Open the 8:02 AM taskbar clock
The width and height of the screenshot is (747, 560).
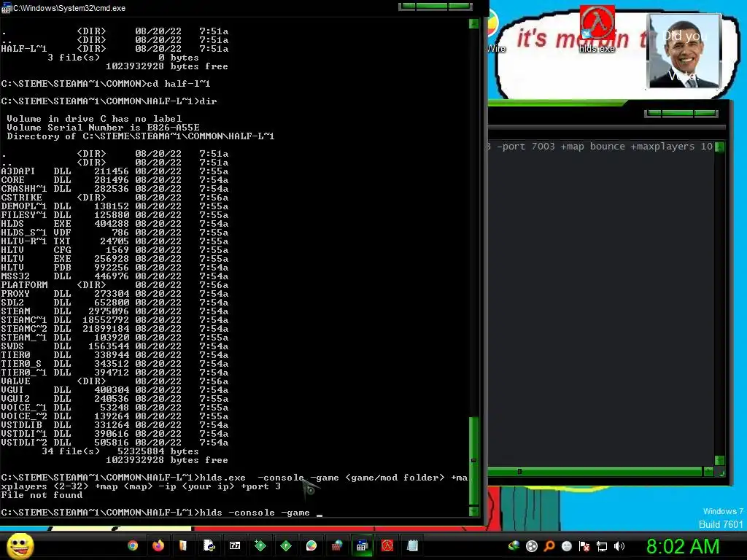(x=683, y=546)
